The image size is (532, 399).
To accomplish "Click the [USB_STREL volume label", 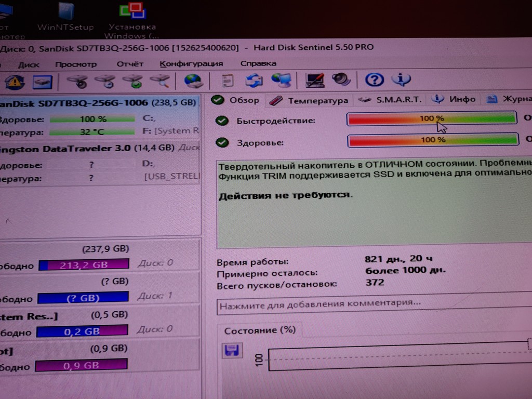I will [x=172, y=177].
